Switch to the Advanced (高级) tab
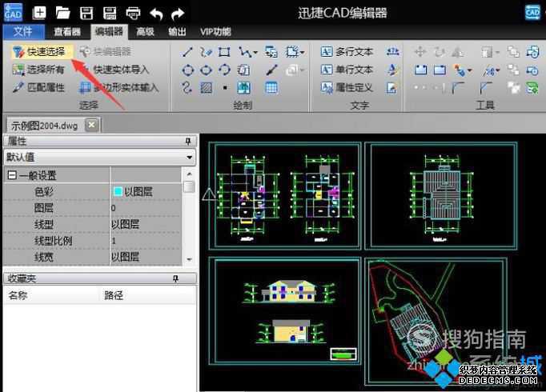546x392 pixels. click(x=145, y=32)
